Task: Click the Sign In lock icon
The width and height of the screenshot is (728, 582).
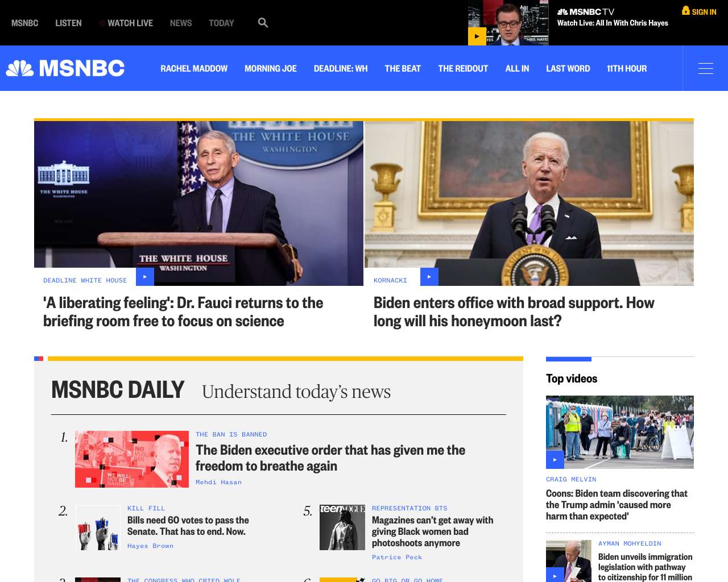Action: pyautogui.click(x=686, y=10)
